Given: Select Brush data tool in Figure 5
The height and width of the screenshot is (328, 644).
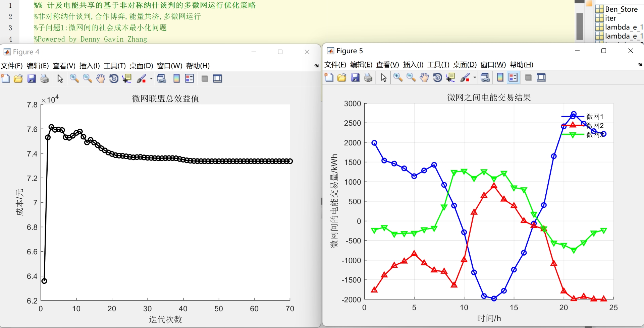Looking at the screenshot, I should pos(465,77).
